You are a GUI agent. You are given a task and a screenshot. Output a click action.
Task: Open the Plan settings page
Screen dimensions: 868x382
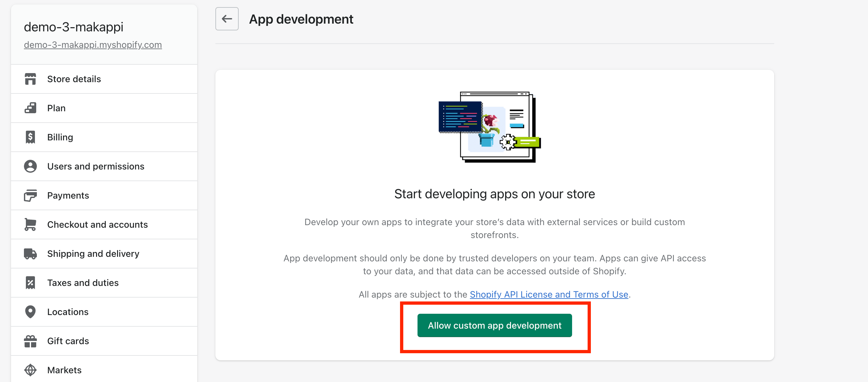coord(104,108)
